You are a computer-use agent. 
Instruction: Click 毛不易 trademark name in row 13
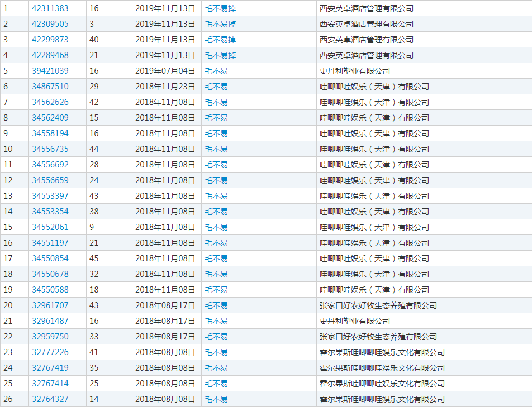216,195
